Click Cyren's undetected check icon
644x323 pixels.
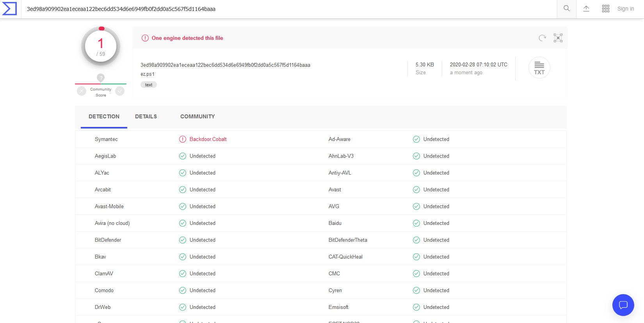pyautogui.click(x=416, y=290)
